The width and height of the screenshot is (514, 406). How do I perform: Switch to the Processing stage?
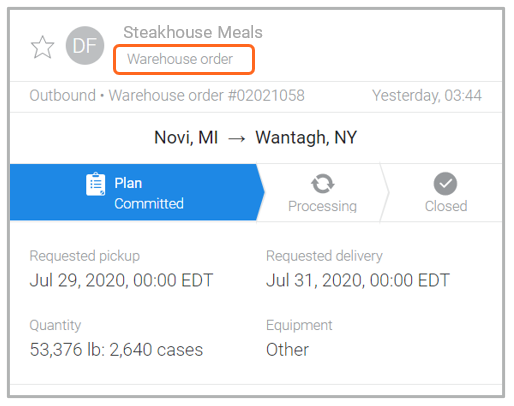(x=320, y=192)
